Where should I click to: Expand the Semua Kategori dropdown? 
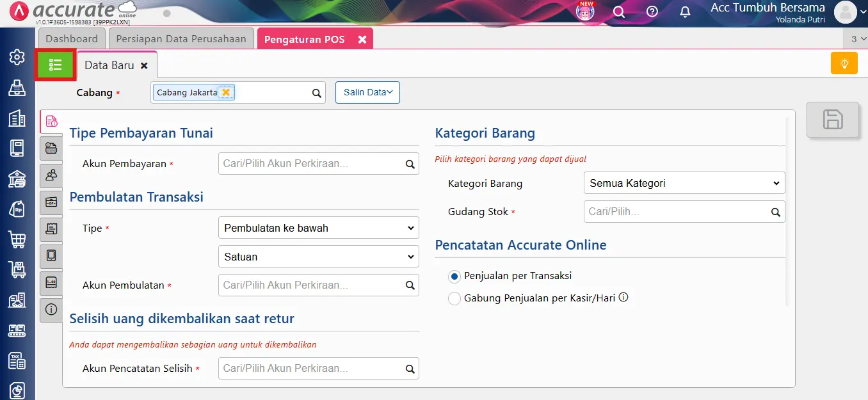pos(684,183)
